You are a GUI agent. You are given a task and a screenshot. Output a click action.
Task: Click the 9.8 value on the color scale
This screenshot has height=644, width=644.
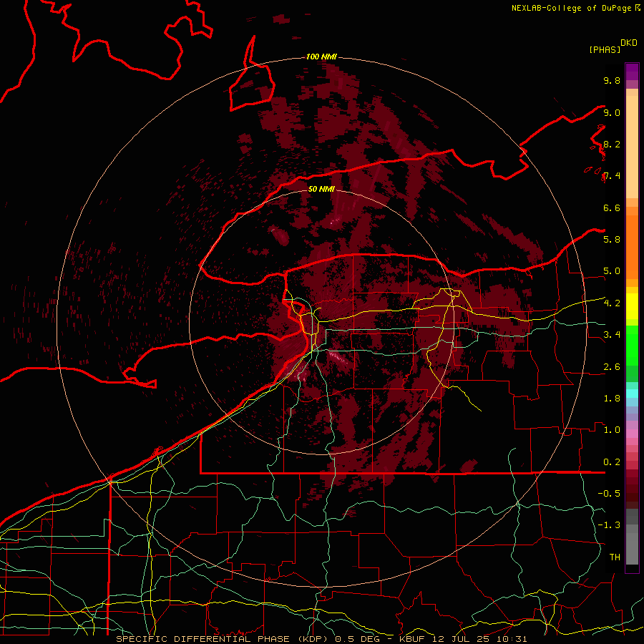(x=612, y=80)
